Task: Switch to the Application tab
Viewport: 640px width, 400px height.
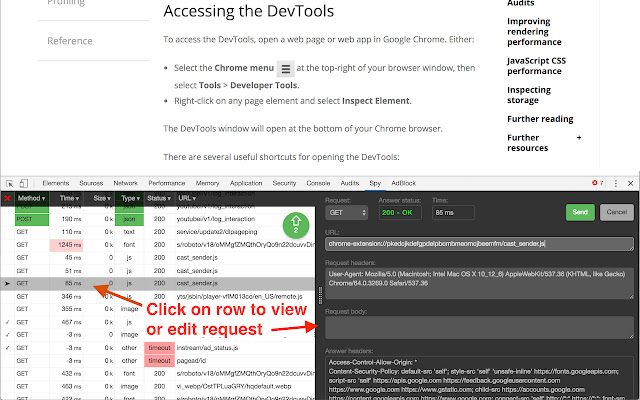Action: [x=246, y=183]
